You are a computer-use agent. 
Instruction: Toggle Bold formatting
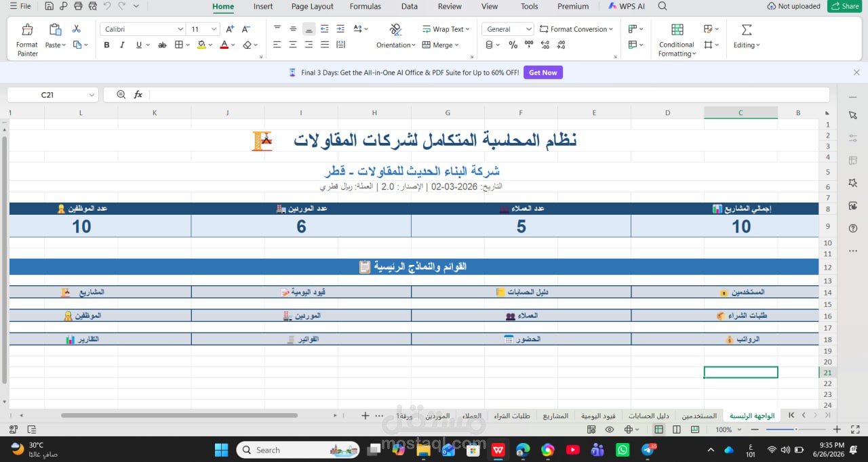106,45
